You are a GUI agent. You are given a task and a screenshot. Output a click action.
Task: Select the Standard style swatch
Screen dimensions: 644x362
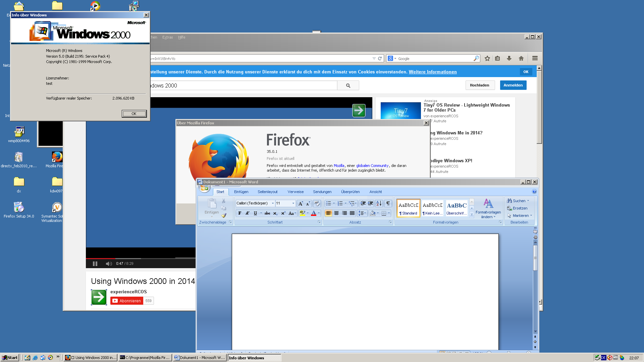408,208
